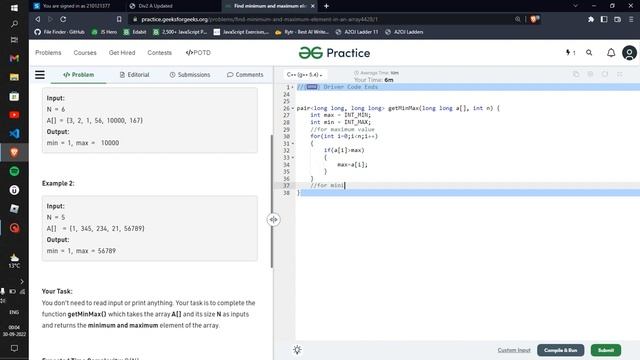The width and height of the screenshot is (640, 360).
Task: Click the Custom Input link
Action: click(514, 350)
